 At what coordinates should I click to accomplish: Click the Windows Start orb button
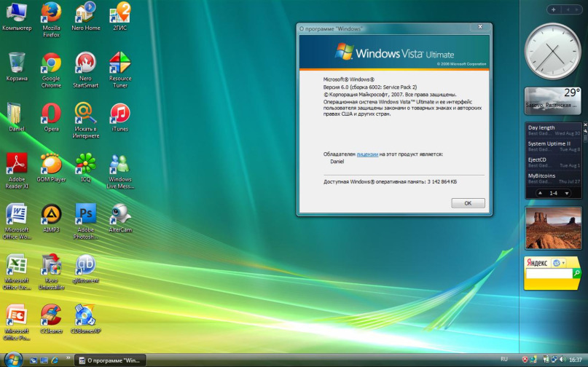click(13, 359)
